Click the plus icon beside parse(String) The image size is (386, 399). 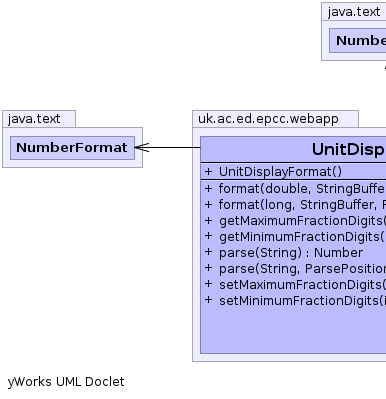coord(209,252)
